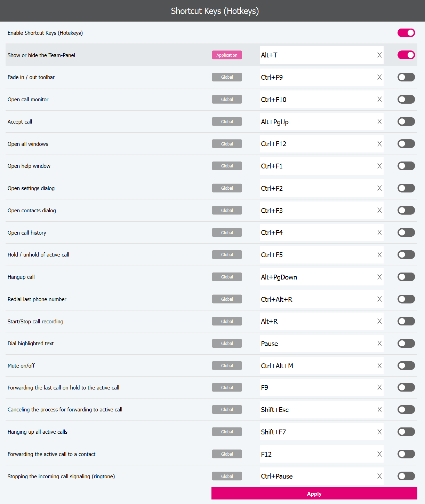Click Global scope badge for Redial last number
Image resolution: width=425 pixels, height=504 pixels.
click(x=227, y=299)
